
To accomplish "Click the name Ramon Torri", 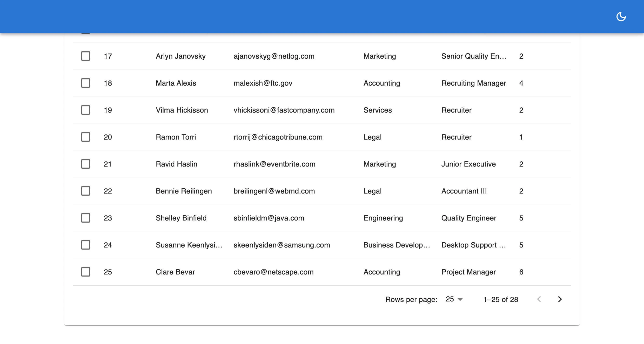I will click(176, 137).
